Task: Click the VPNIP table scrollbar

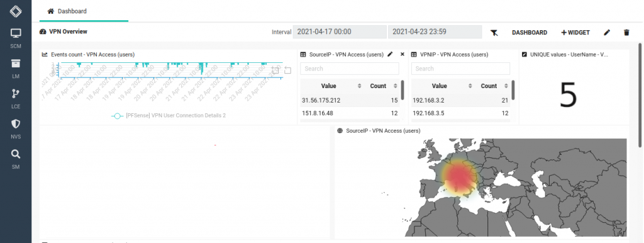Action: pos(513,90)
